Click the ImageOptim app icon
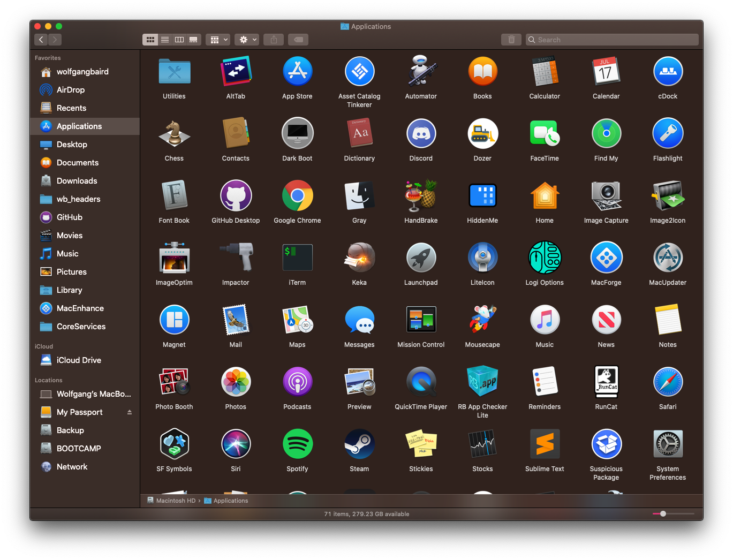 174,258
